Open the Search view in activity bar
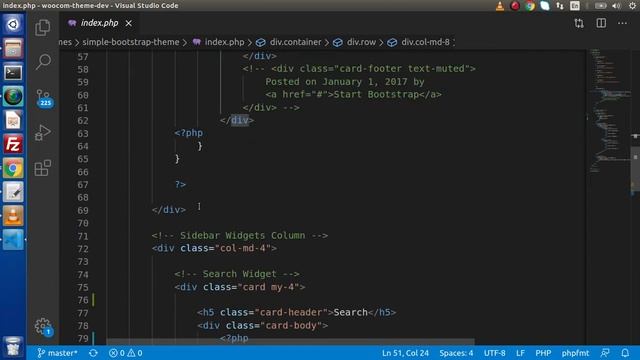The height and width of the screenshot is (360, 640). point(43,62)
